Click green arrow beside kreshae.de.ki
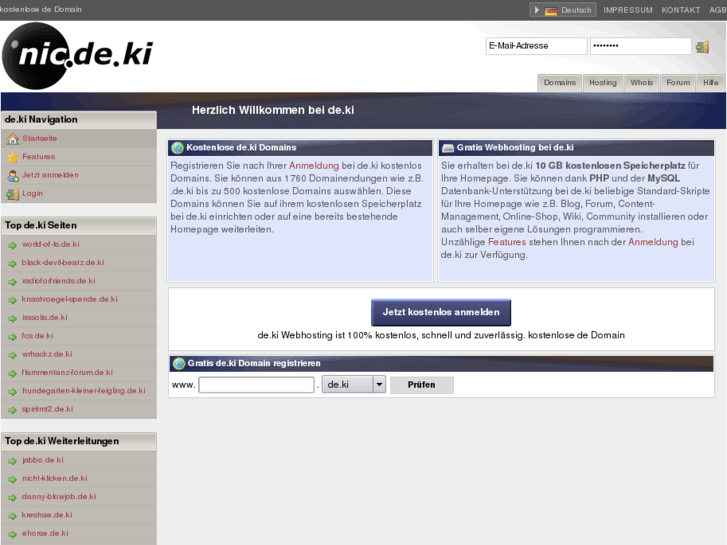Viewport: 727px width, 545px height. pyautogui.click(x=13, y=516)
